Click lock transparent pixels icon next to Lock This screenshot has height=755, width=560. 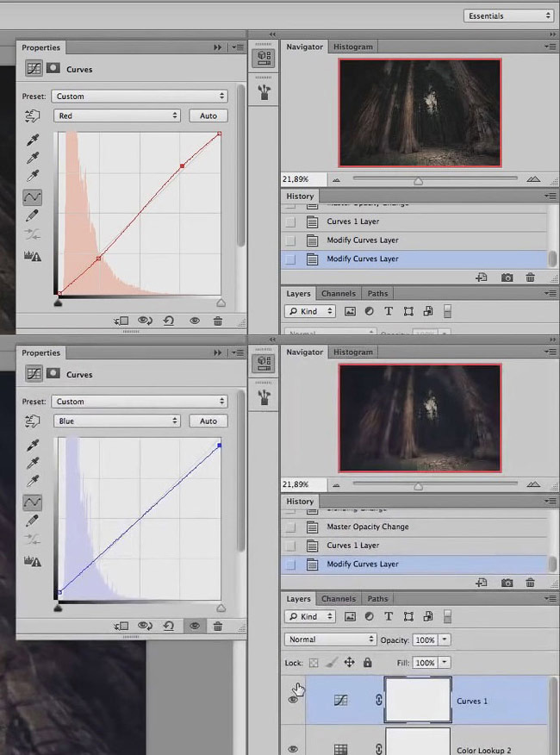pyautogui.click(x=314, y=663)
